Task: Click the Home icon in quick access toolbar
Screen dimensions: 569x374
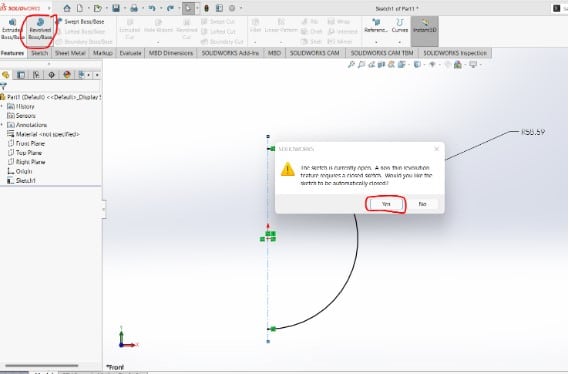Action: [x=67, y=8]
